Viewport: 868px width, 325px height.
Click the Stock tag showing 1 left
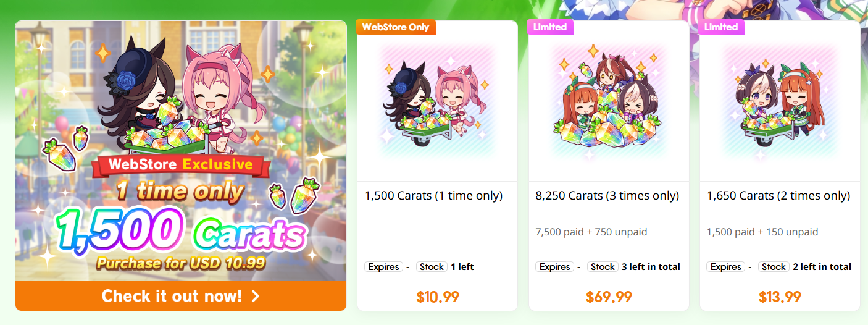click(432, 267)
